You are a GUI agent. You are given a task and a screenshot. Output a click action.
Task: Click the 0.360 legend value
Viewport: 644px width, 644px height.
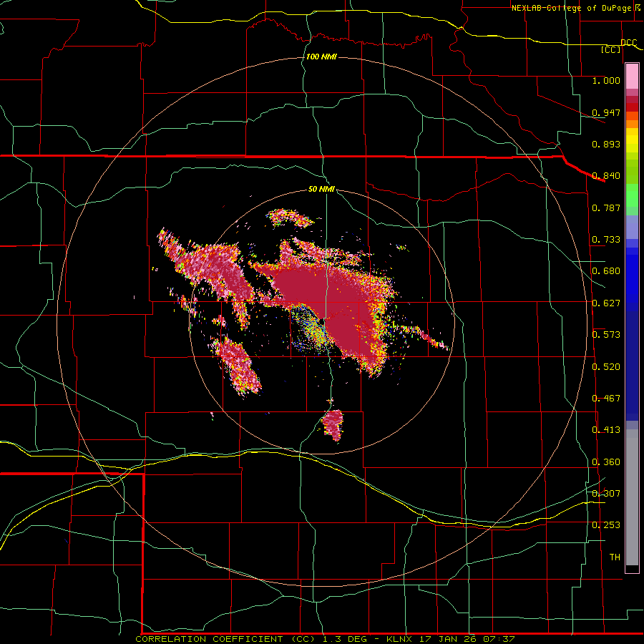606,462
